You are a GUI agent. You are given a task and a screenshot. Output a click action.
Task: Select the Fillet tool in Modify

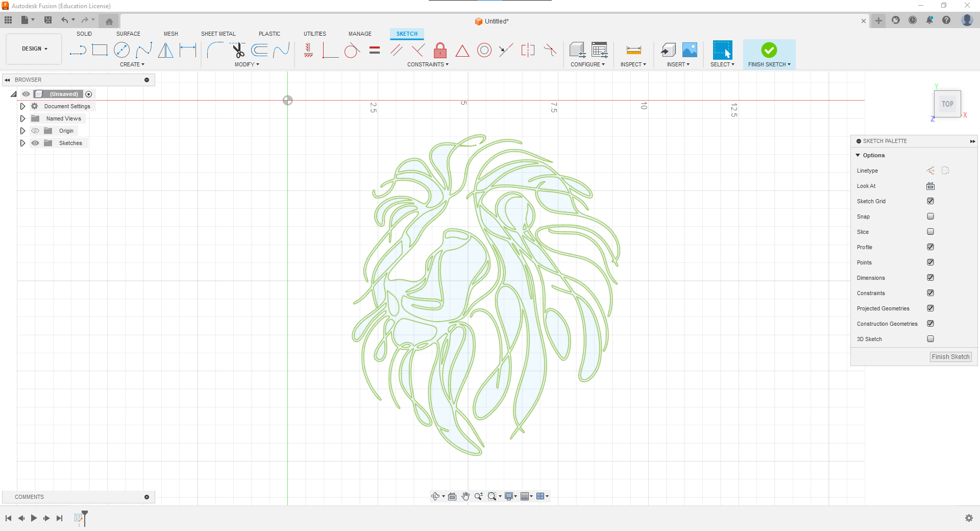[215, 50]
